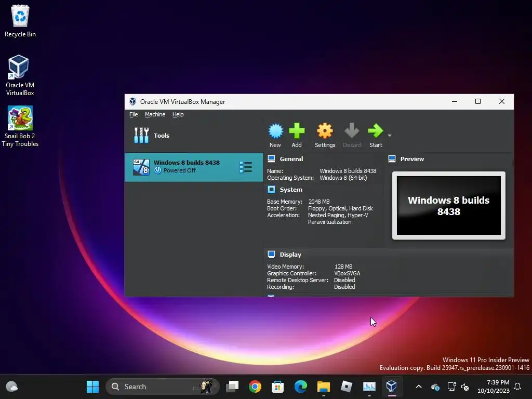Viewport: 532px width, 399px height.
Task: Click the 2048 MB base memory value
Action: [x=318, y=202]
